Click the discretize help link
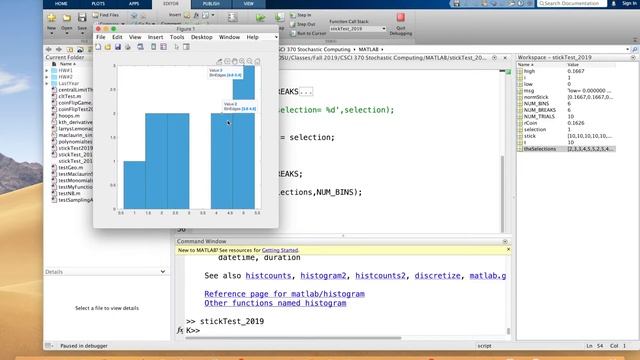 437,276
